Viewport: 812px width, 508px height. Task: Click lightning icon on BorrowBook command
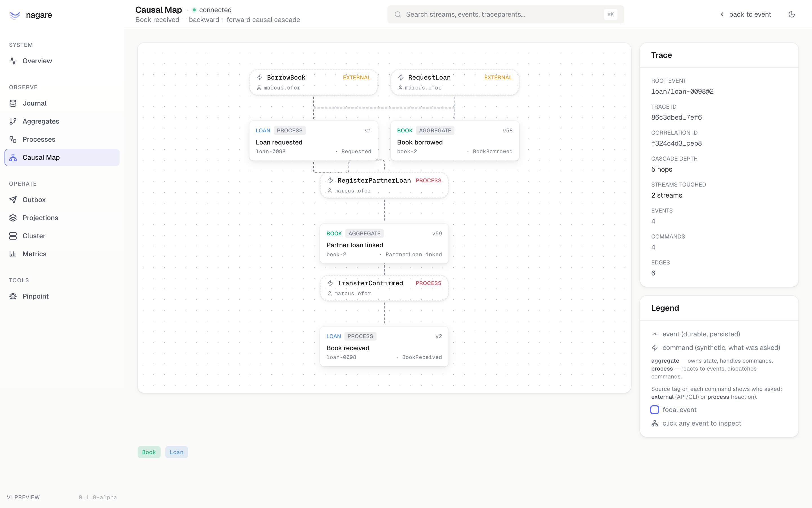tap(260, 78)
